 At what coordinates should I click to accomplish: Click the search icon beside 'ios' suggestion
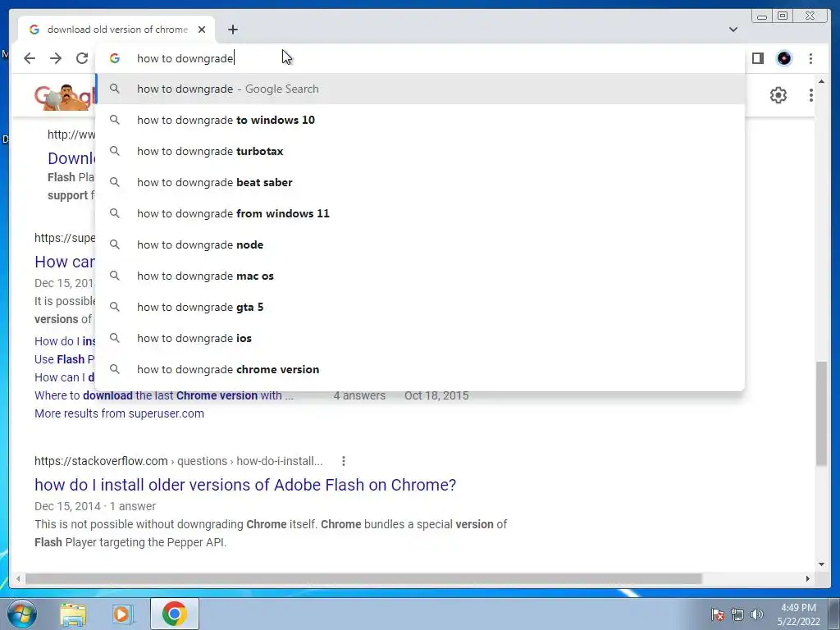115,337
